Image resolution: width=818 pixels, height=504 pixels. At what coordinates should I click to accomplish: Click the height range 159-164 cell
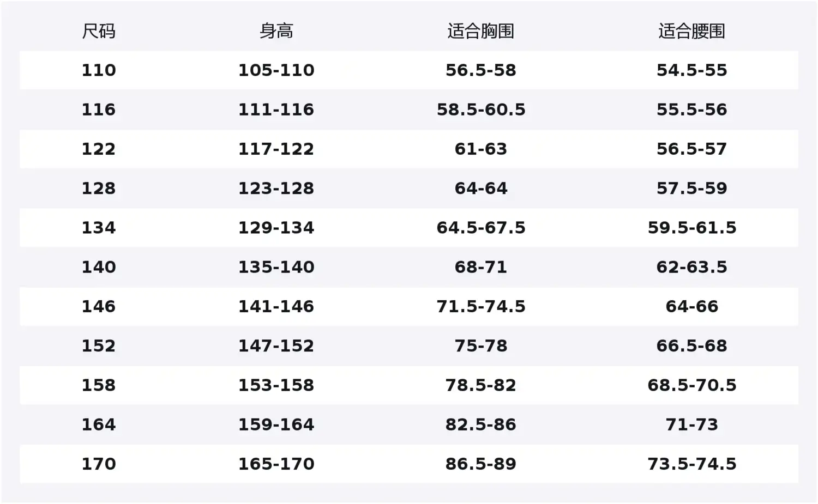click(x=276, y=424)
